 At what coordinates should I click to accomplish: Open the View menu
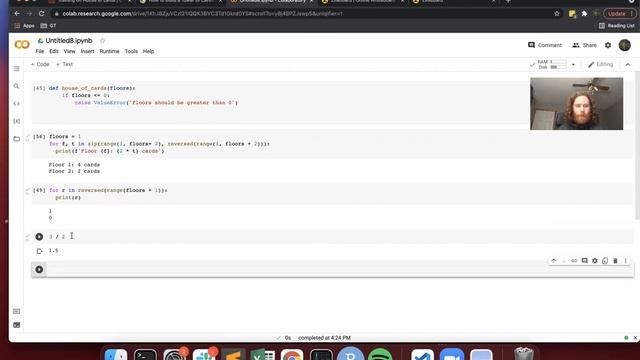[x=69, y=51]
